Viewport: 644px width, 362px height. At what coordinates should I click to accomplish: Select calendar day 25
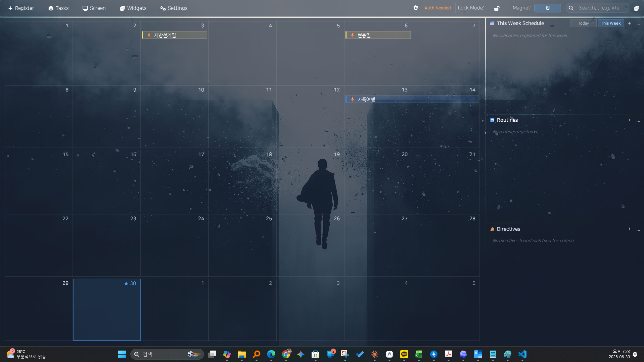pos(242,245)
